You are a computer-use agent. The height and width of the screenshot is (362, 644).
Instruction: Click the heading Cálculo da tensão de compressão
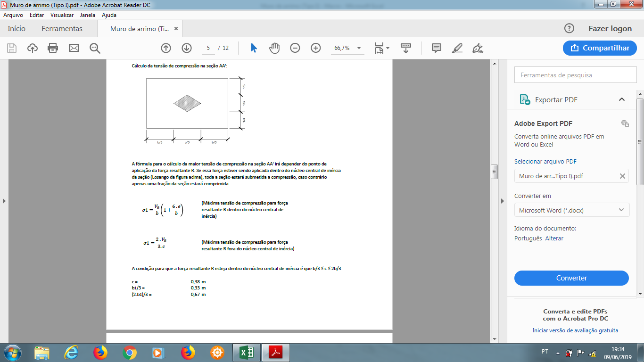tap(180, 66)
